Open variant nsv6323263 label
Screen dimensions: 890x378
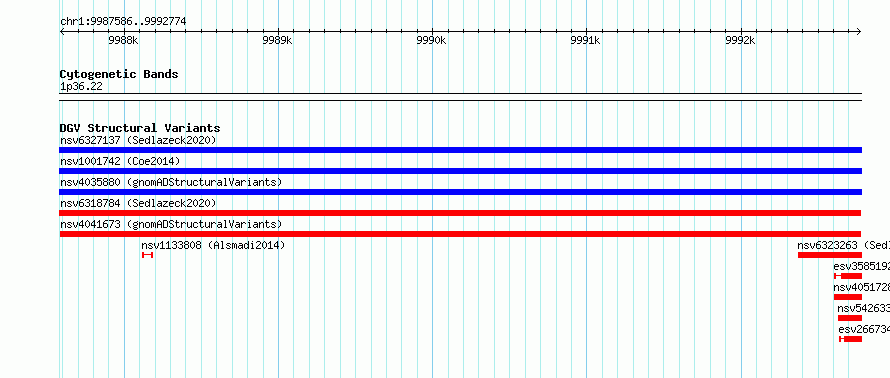(843, 245)
